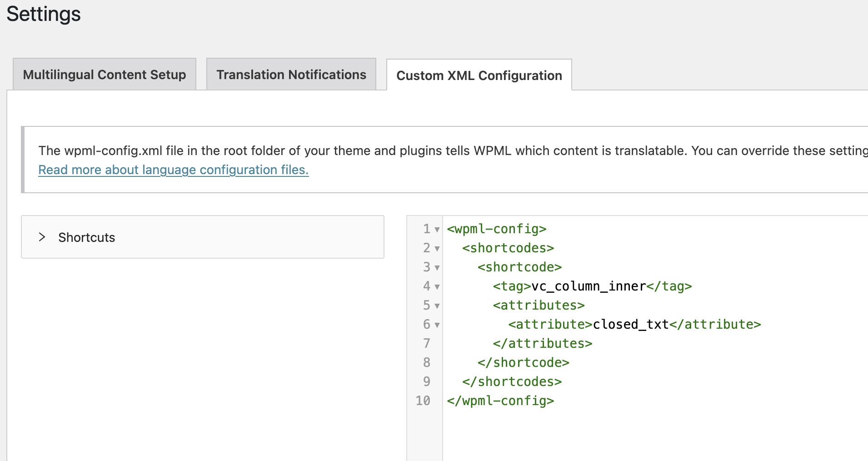The width and height of the screenshot is (868, 461).
Task: Click the opening <shortcodes> tag in editor
Action: [x=508, y=248]
